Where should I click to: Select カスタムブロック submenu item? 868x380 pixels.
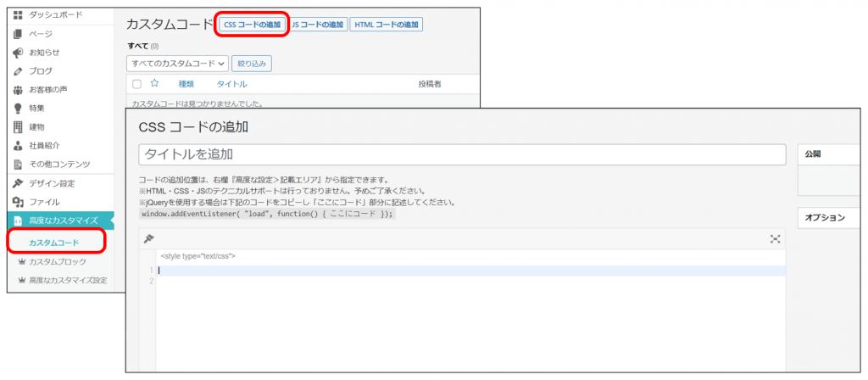58,261
